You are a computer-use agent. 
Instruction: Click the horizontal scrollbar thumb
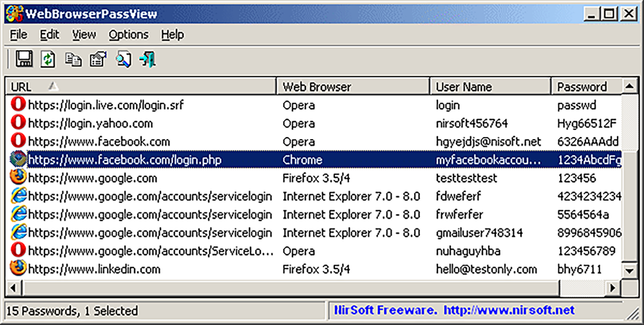(x=290, y=288)
